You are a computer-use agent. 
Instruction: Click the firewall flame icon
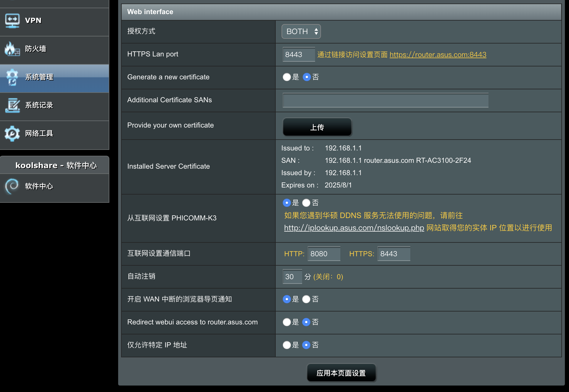point(12,49)
